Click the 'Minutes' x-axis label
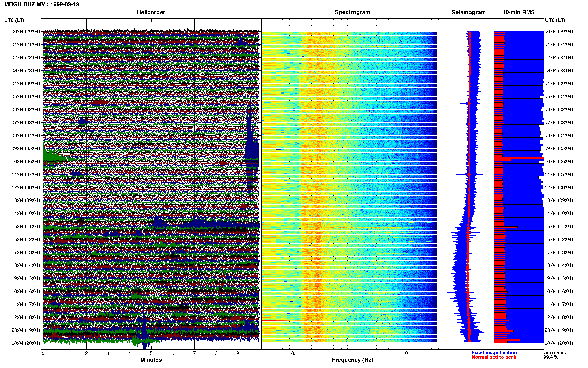Viewport: 588px width, 368px height. coord(151,360)
